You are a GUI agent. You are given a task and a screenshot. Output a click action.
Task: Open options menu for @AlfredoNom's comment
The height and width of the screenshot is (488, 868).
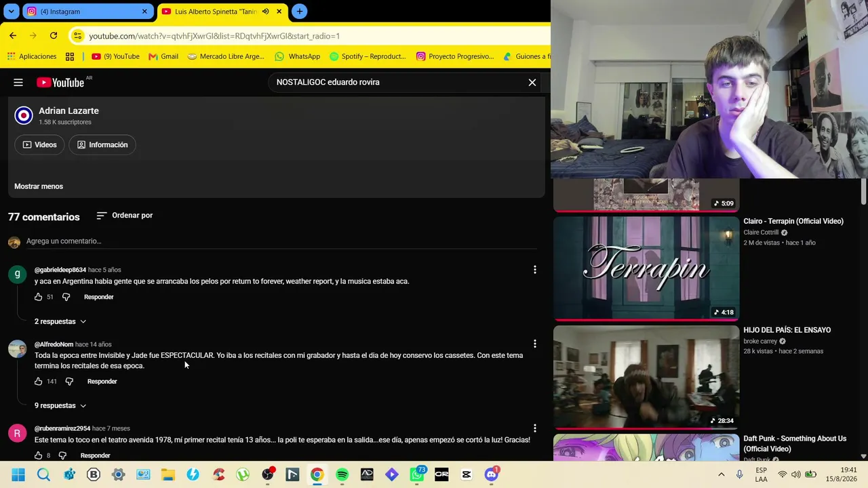[535, 344]
